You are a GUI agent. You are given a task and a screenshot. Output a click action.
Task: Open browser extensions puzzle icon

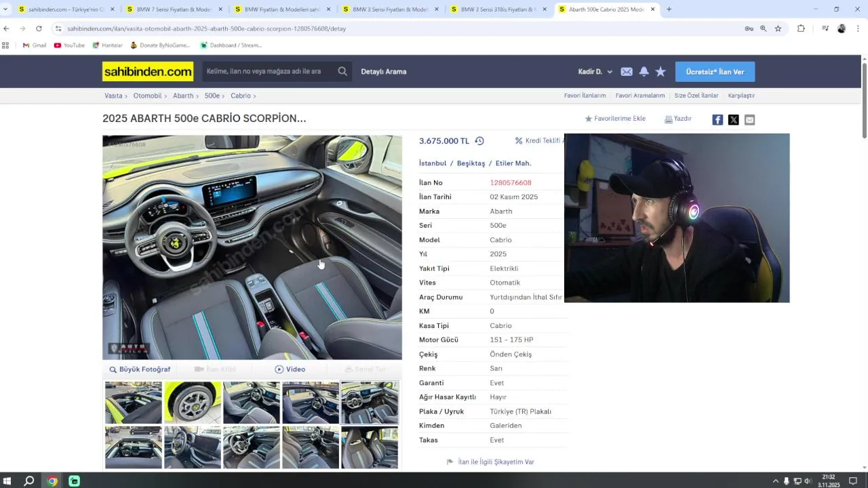[801, 28]
